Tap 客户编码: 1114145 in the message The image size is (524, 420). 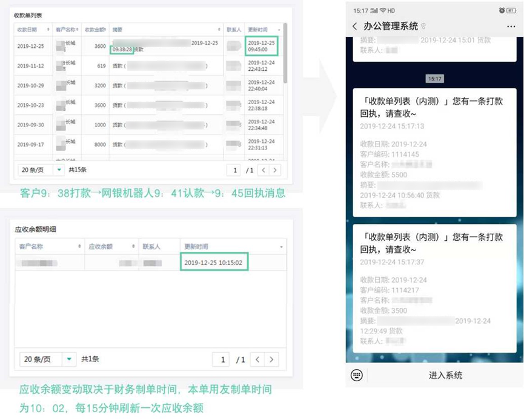390,154
